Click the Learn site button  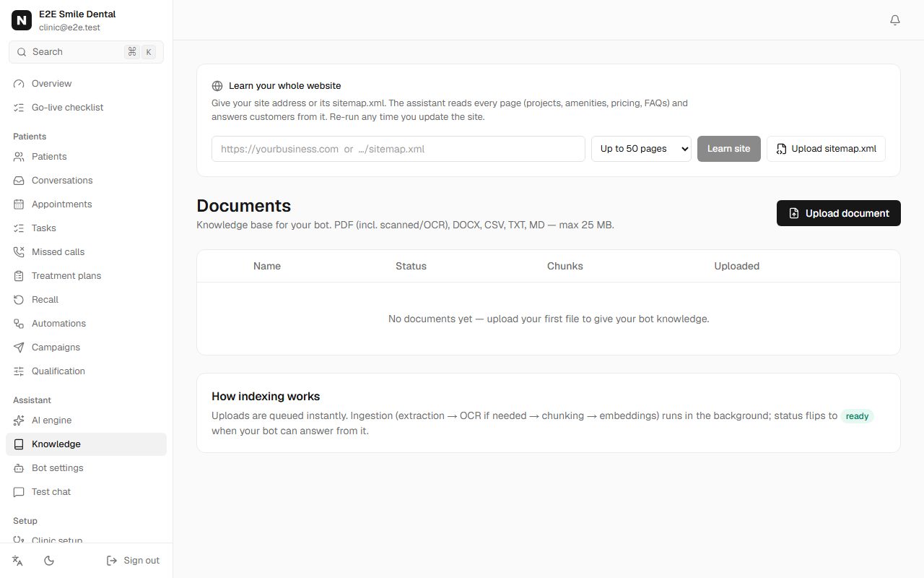coord(729,149)
